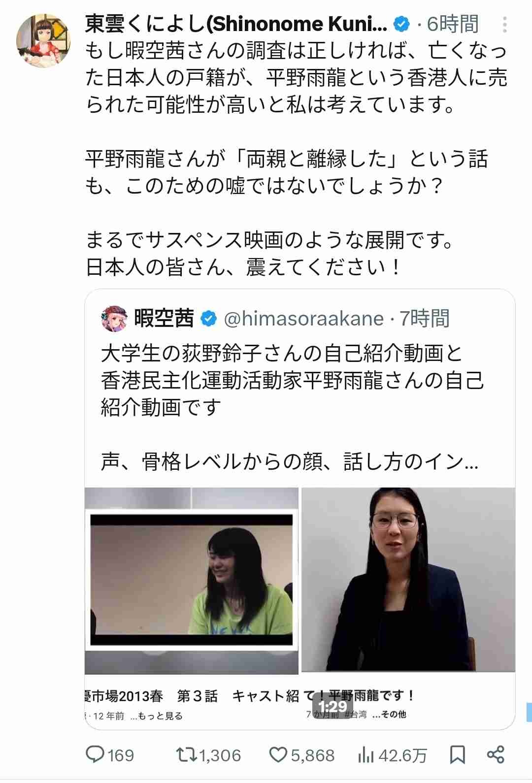Click verified badge next to 暇空茜
This screenshot has width=532, height=783.
coord(208,319)
